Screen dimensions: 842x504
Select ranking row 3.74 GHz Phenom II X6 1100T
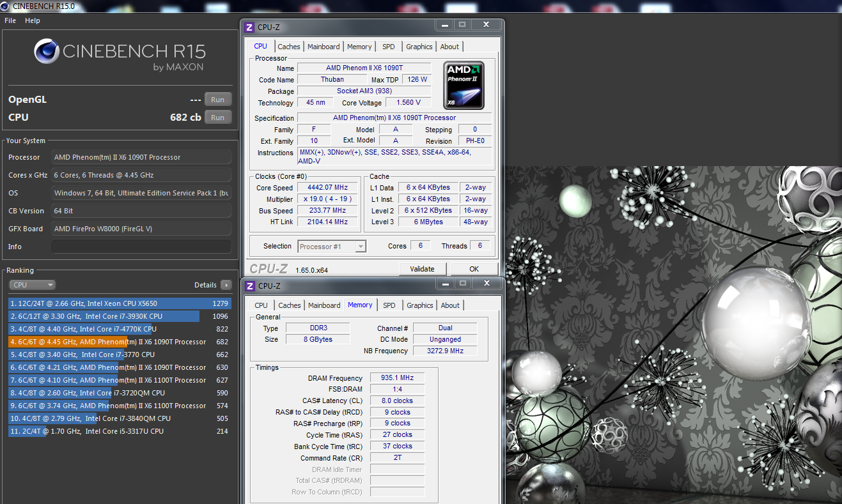click(120, 406)
